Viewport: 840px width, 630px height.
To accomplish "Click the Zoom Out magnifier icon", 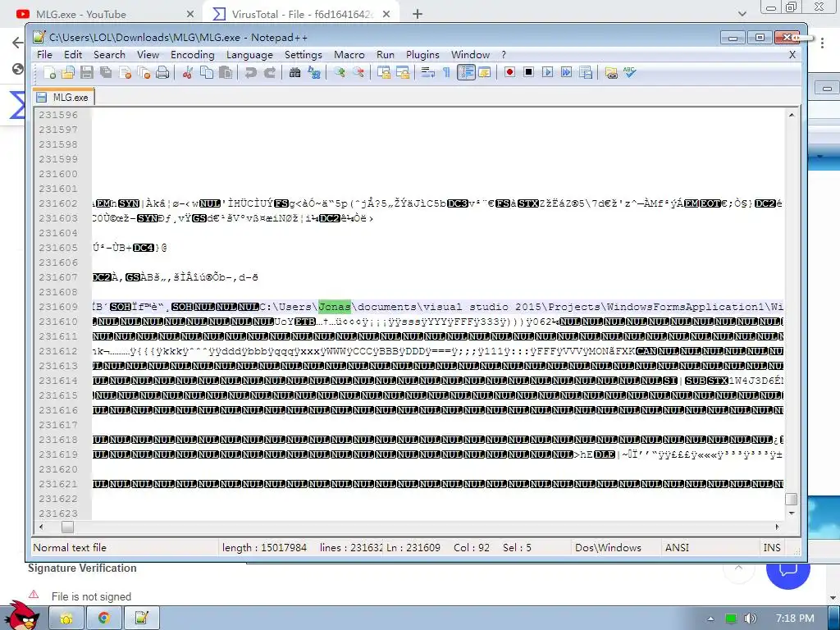I will (x=358, y=72).
